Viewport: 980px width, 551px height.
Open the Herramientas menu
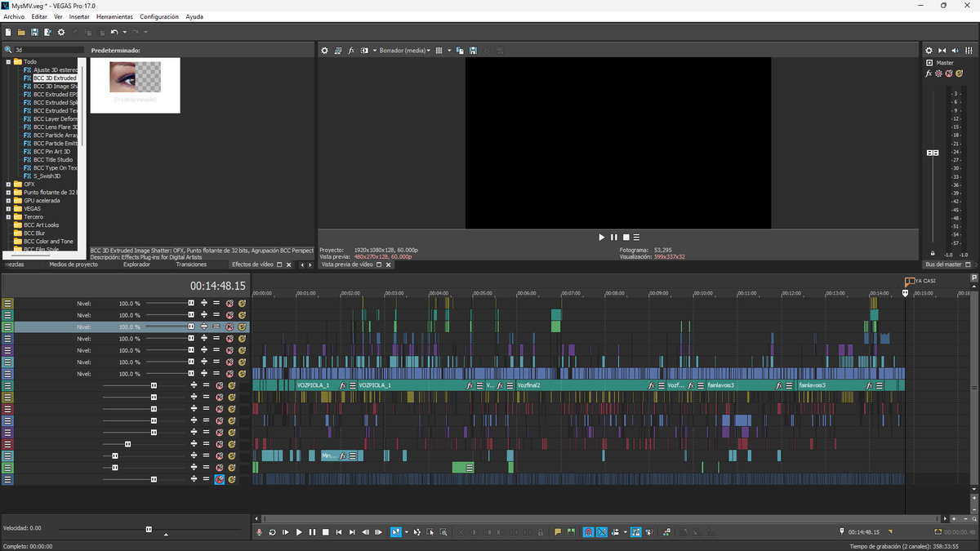(114, 16)
